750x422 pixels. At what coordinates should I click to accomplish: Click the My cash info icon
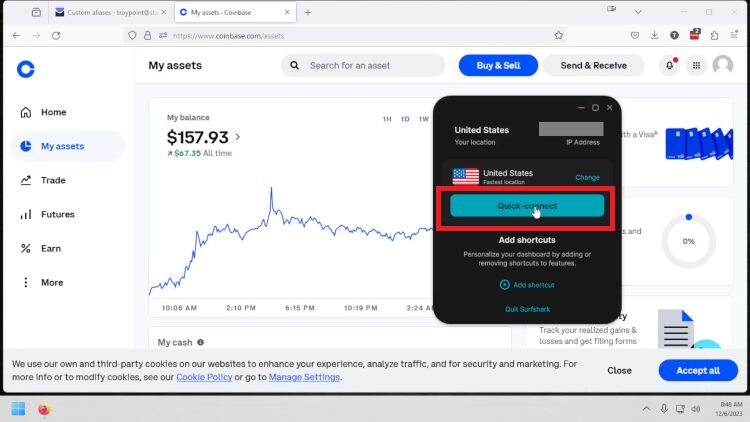(200, 342)
